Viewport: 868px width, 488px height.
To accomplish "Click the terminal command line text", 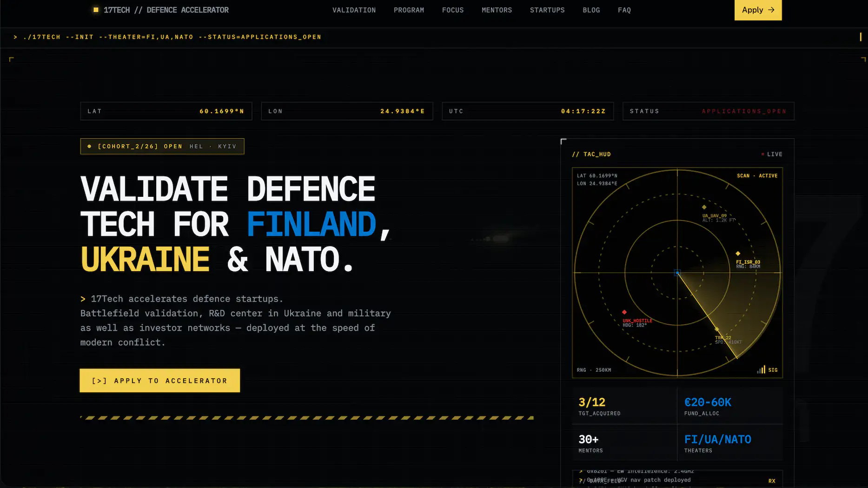I will click(167, 37).
